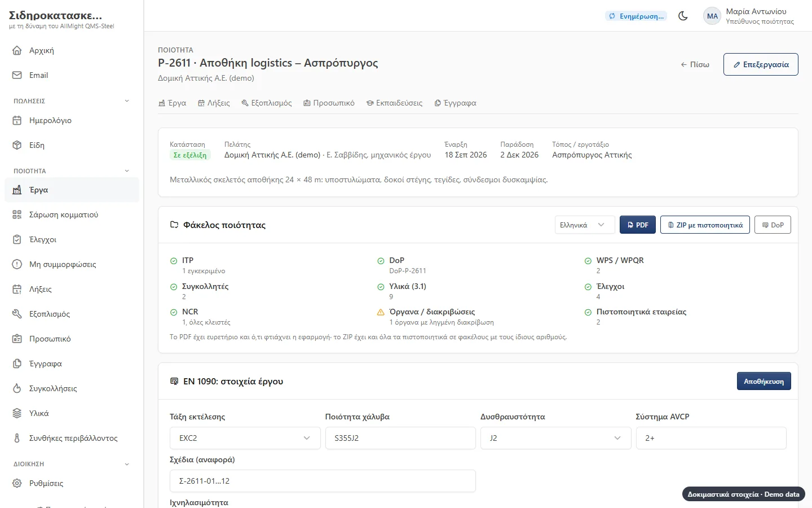Open Δυσθραυστότητα J2 dropdown
Viewport: 812px width, 508px height.
[x=555, y=438]
